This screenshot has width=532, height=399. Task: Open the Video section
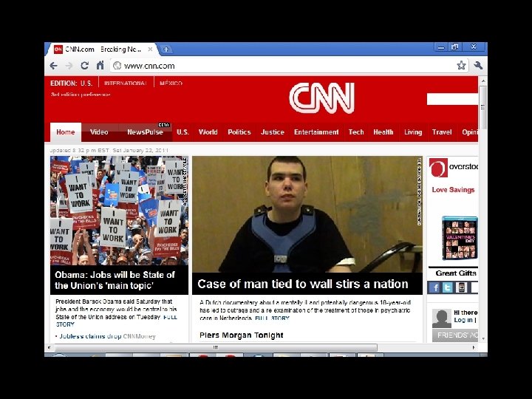click(x=99, y=132)
